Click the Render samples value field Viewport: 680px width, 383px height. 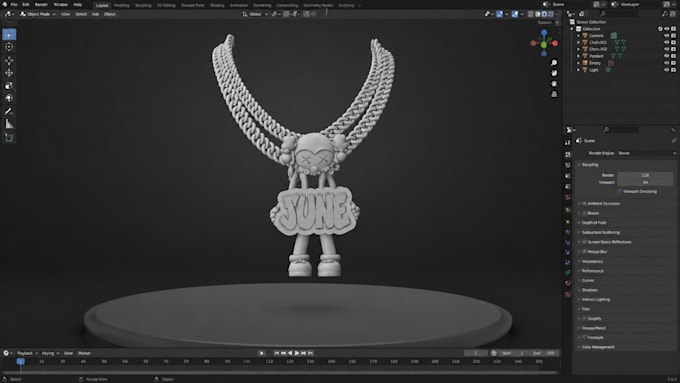point(645,175)
